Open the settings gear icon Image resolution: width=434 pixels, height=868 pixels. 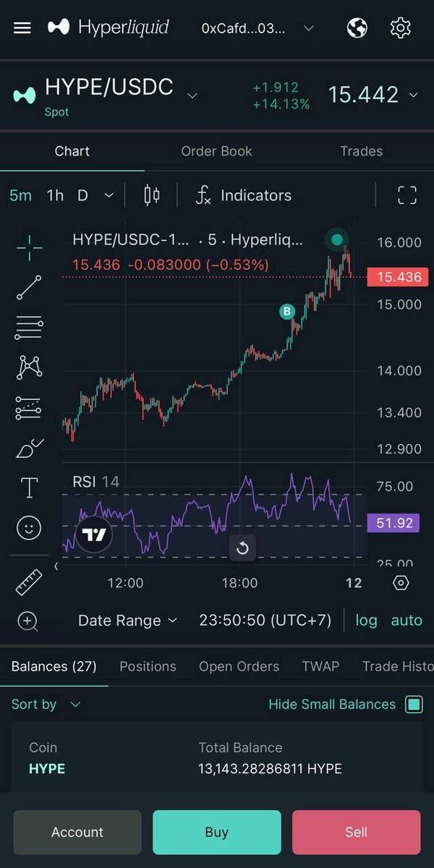point(400,28)
